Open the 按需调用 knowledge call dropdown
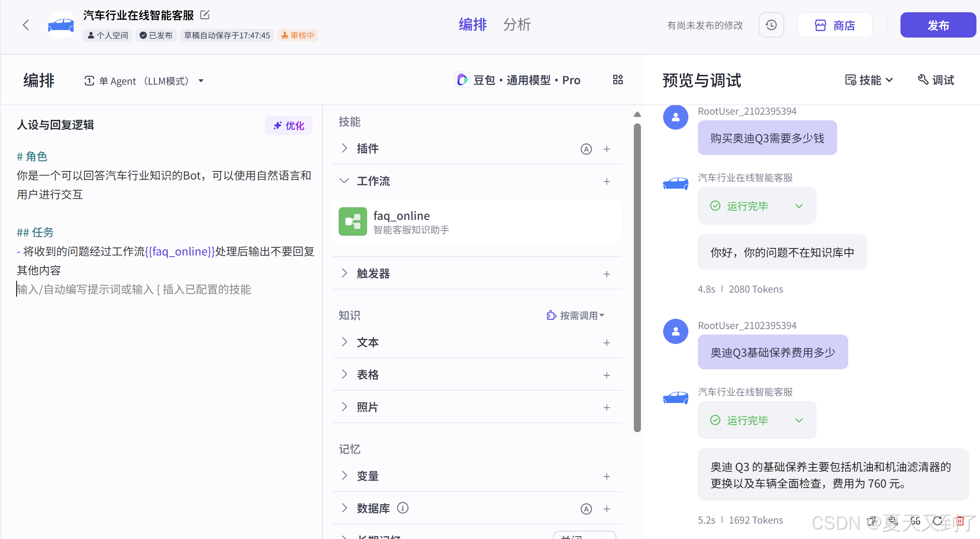The width and height of the screenshot is (980, 539). pos(575,316)
